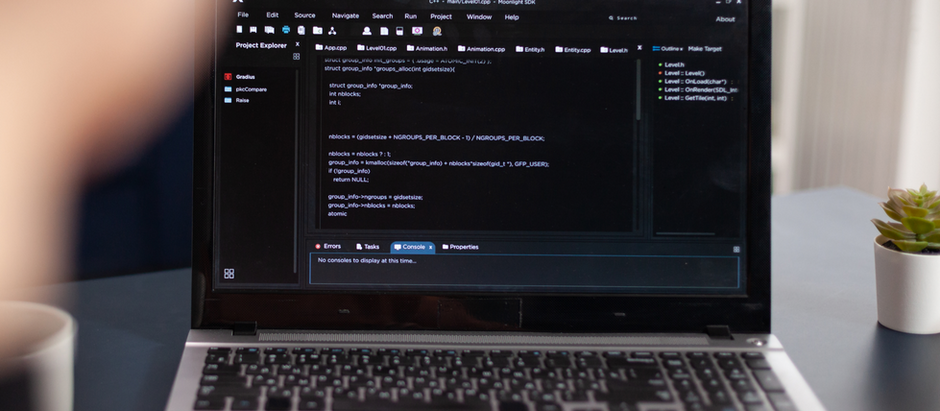Open the Run menu
Screen dimensions: 940x411
[x=411, y=16]
